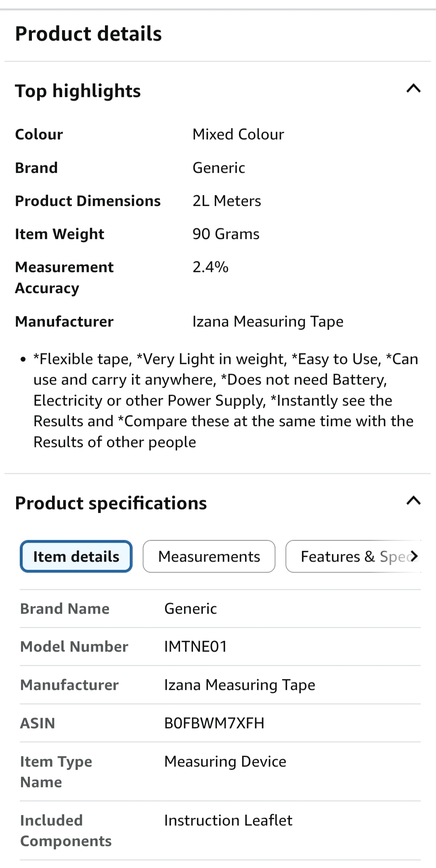The width and height of the screenshot is (436, 868).
Task: Tap the Product specifications heading text
Action: coord(111,503)
